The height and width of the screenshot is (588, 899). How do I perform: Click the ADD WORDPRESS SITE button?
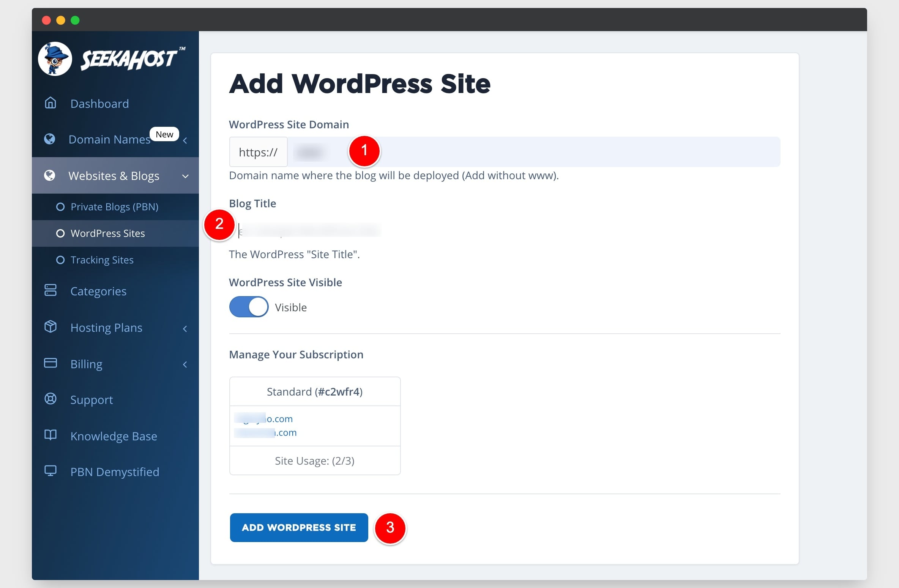(x=298, y=527)
